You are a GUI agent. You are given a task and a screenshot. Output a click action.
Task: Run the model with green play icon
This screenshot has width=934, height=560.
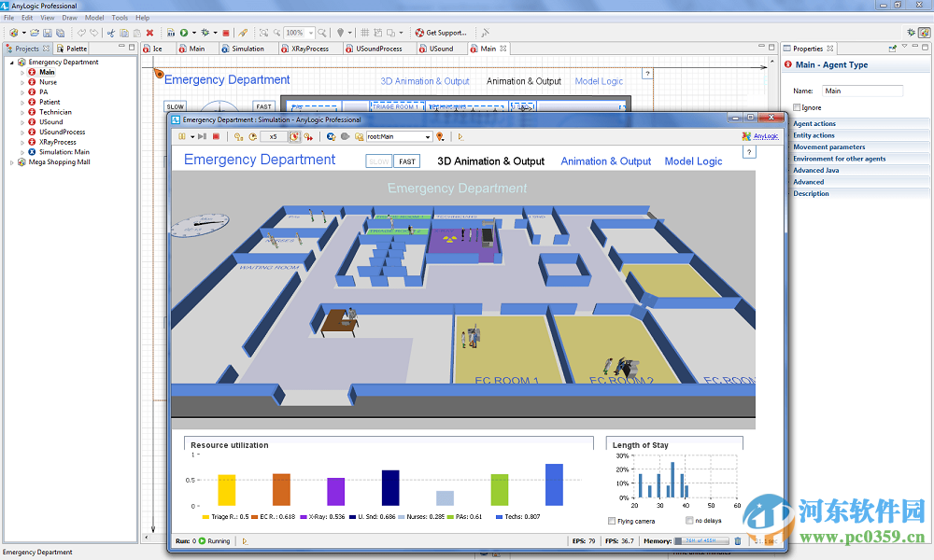coord(184,33)
